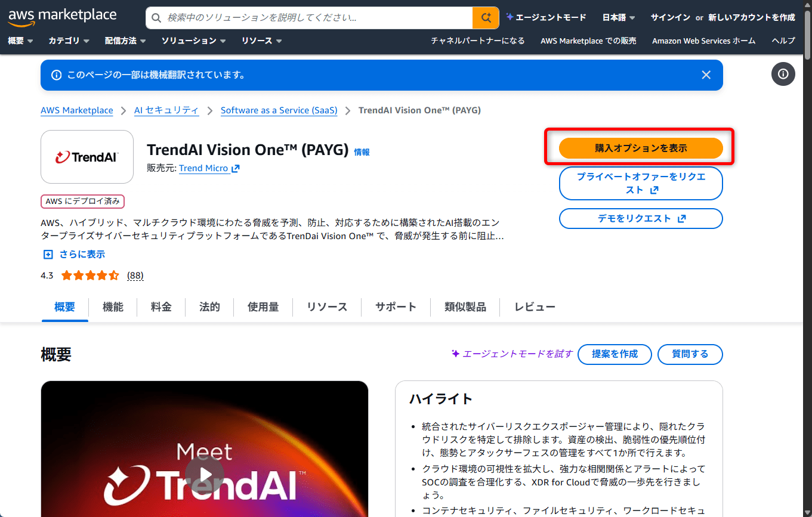Select the 概要 product tab
Image resolution: width=812 pixels, height=517 pixels.
click(64, 307)
